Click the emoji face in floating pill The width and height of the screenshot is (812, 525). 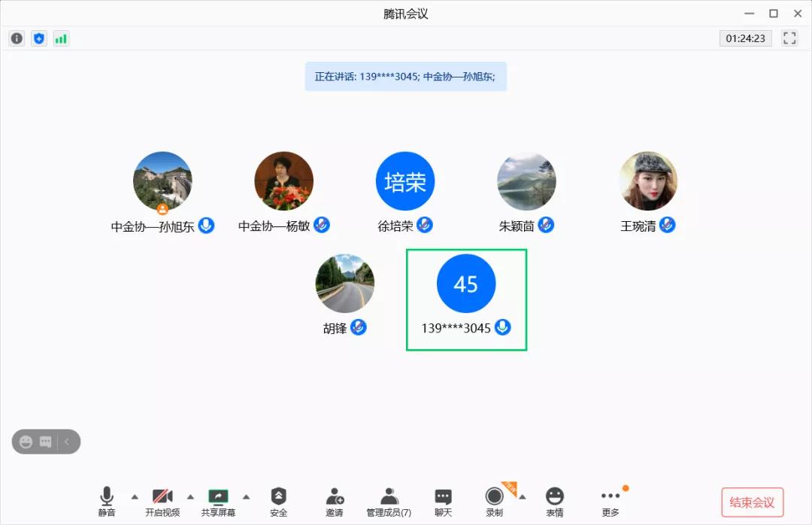pyautogui.click(x=26, y=442)
